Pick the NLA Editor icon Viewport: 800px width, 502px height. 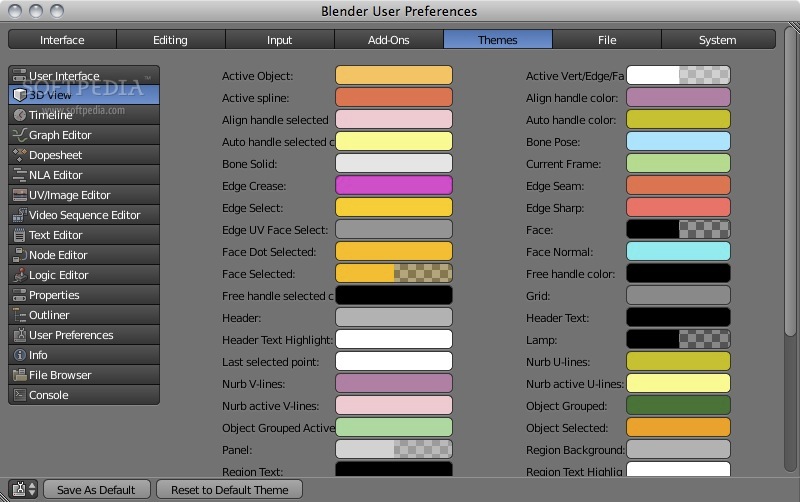19,175
